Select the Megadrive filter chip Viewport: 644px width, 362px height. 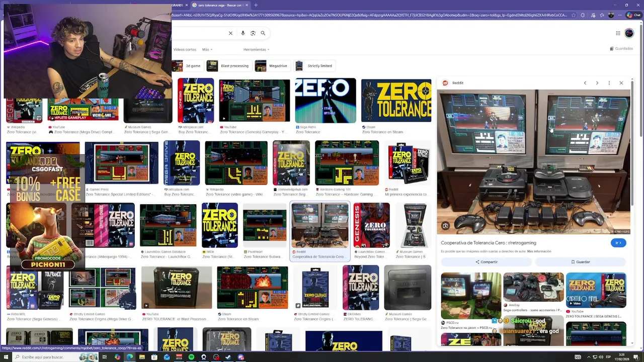272,66
